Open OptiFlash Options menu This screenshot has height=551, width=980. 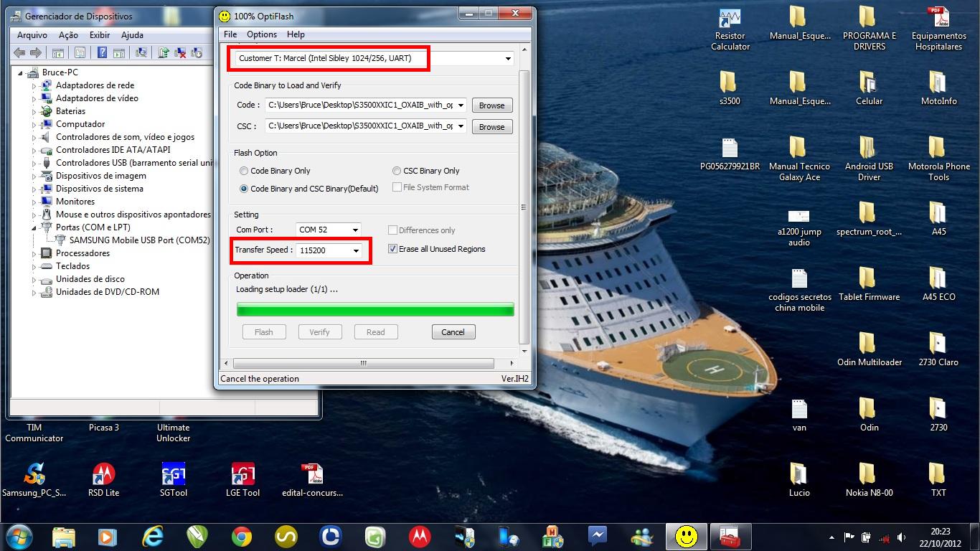262,34
